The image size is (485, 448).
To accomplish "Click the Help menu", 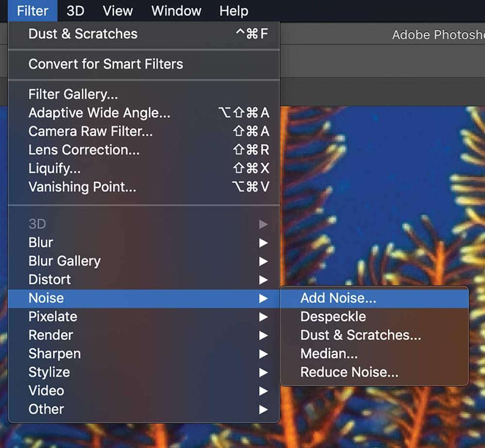I will pyautogui.click(x=234, y=11).
